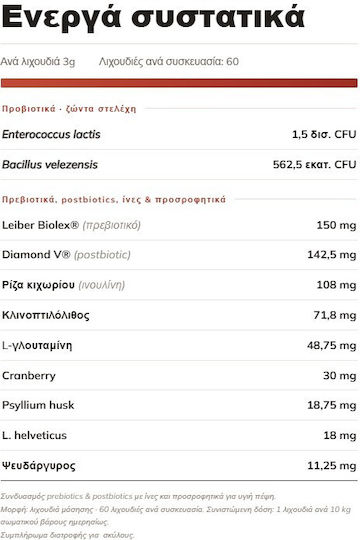
Task: Click the 562,5 εκατ. CFU amount
Action: tap(315, 165)
